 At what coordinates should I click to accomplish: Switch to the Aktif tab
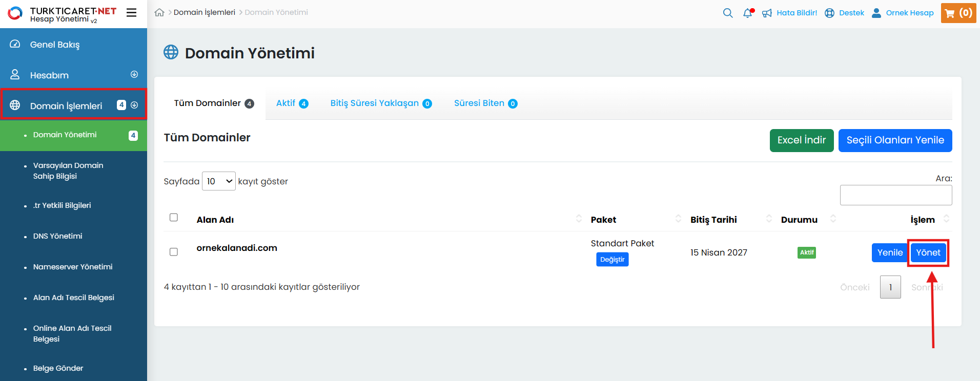tap(292, 103)
